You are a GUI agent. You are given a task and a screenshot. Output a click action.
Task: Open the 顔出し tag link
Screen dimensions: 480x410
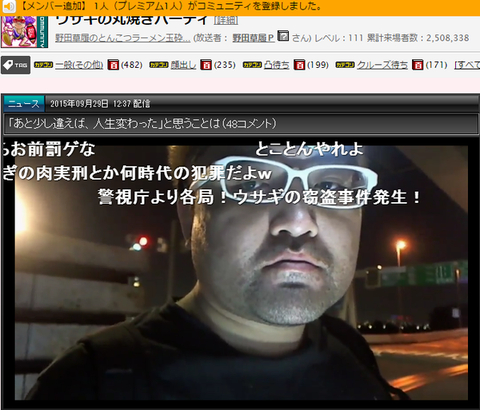(183, 65)
